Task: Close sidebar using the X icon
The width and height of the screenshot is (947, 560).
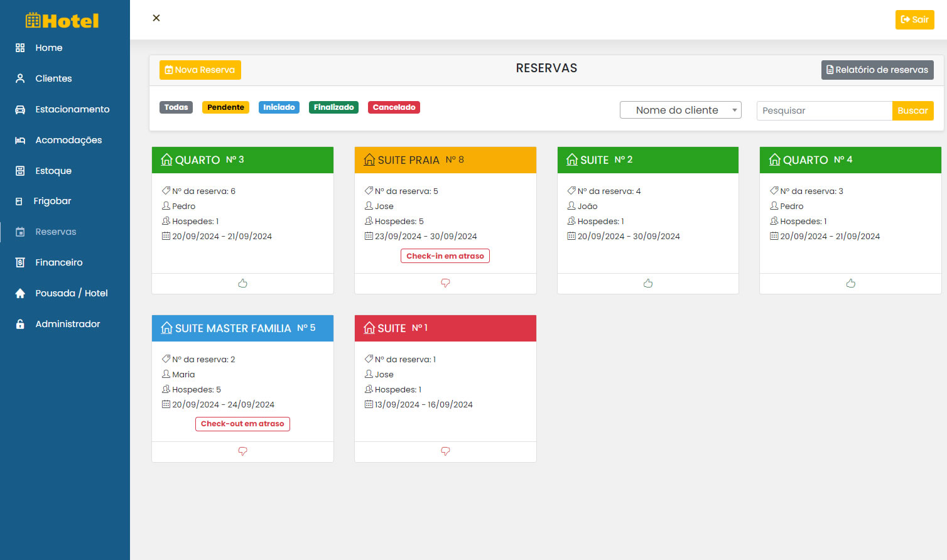Action: coord(156,18)
